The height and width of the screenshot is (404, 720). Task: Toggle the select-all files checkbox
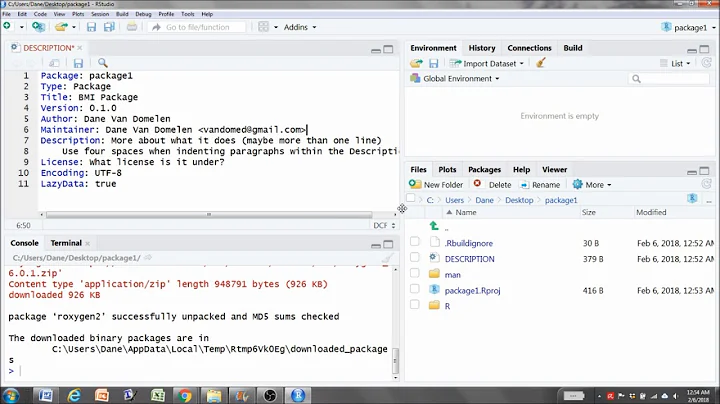tap(411, 198)
